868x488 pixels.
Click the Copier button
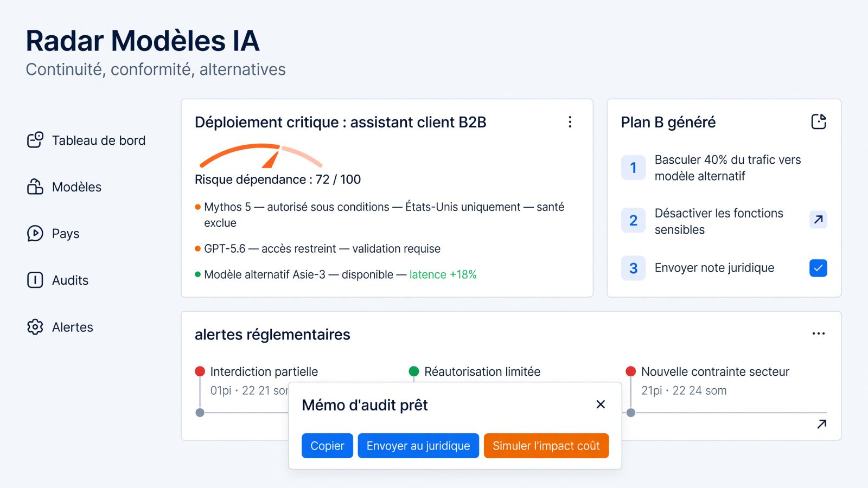point(327,446)
